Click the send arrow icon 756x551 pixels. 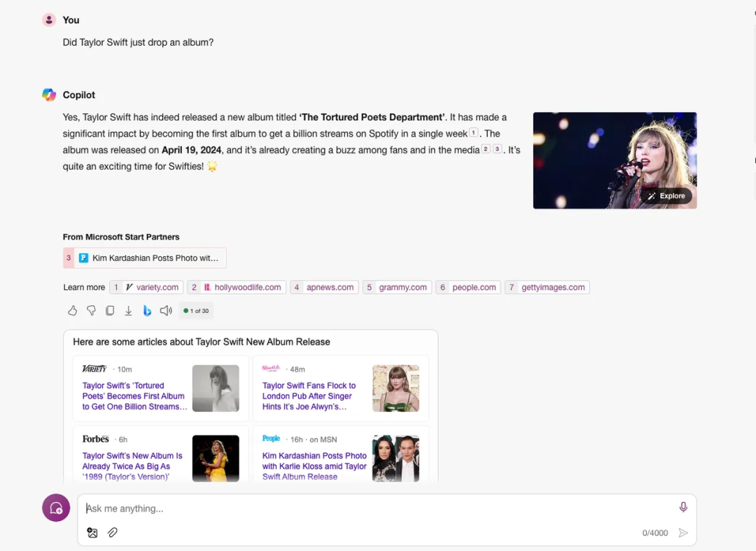click(x=683, y=533)
